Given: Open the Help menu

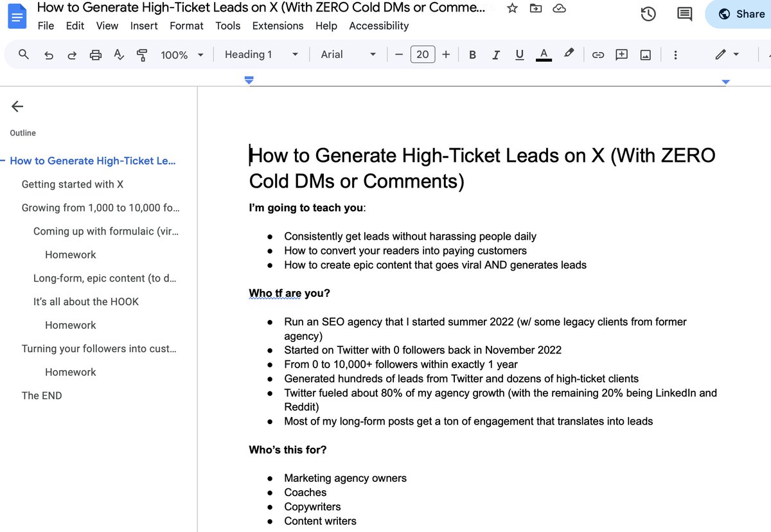Looking at the screenshot, I should [326, 26].
